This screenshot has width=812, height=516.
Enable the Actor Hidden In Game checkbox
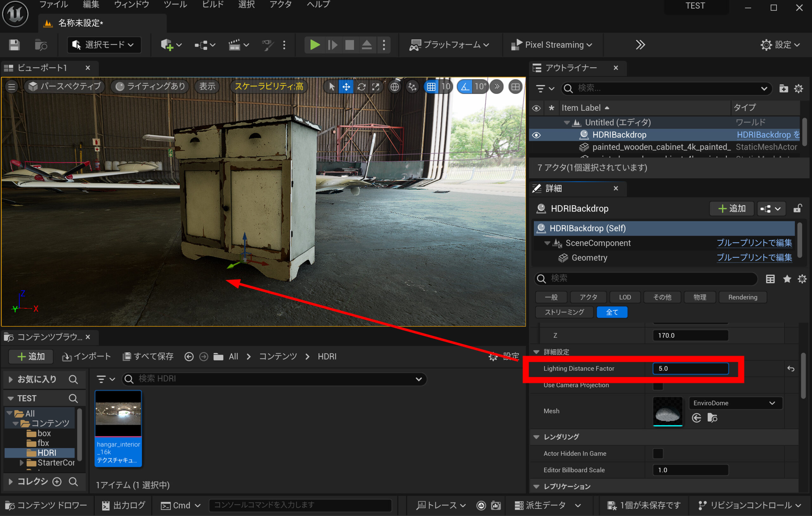[x=658, y=454]
